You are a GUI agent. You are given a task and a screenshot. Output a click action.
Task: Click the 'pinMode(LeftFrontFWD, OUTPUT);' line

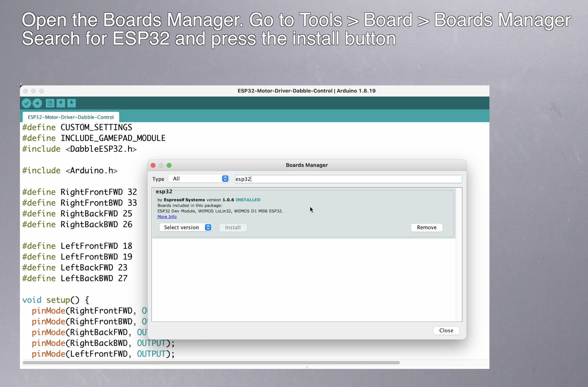(x=103, y=354)
